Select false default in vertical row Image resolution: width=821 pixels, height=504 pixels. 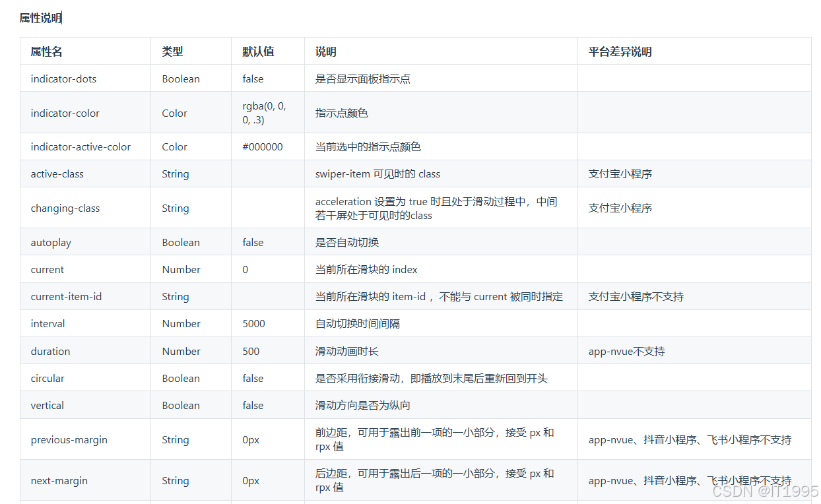click(x=253, y=405)
